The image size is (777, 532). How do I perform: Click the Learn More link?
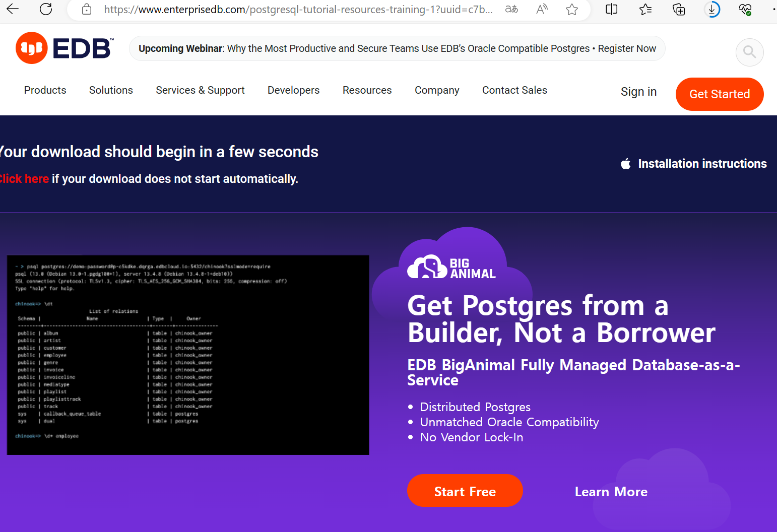pos(611,492)
